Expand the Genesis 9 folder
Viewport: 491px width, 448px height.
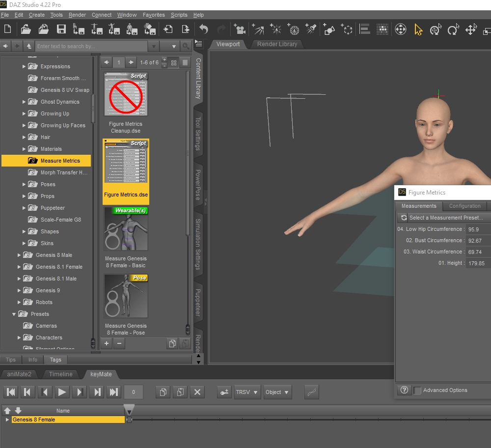pos(19,290)
